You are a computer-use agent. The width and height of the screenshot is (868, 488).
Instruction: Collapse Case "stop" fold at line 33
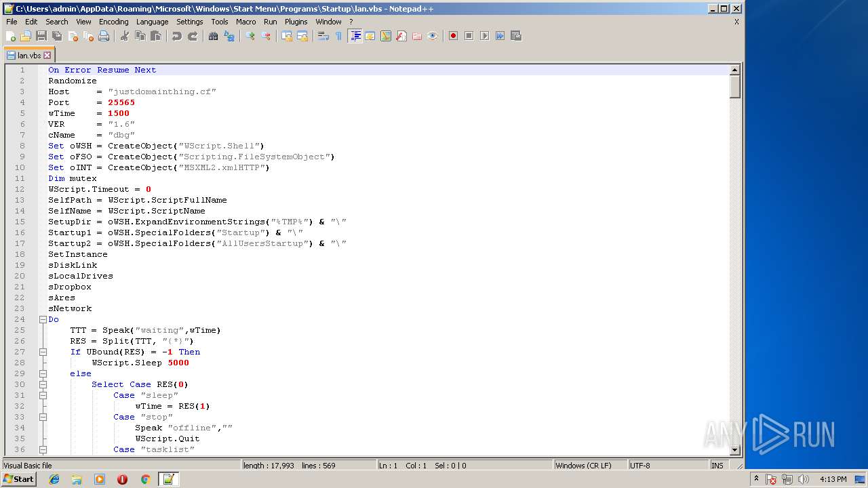(43, 417)
